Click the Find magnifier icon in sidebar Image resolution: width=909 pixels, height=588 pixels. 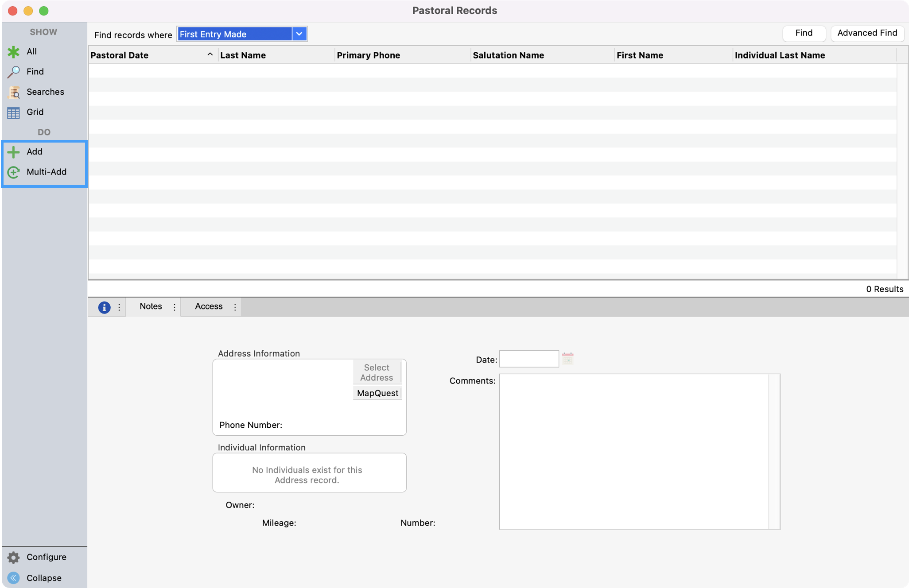pos(14,71)
